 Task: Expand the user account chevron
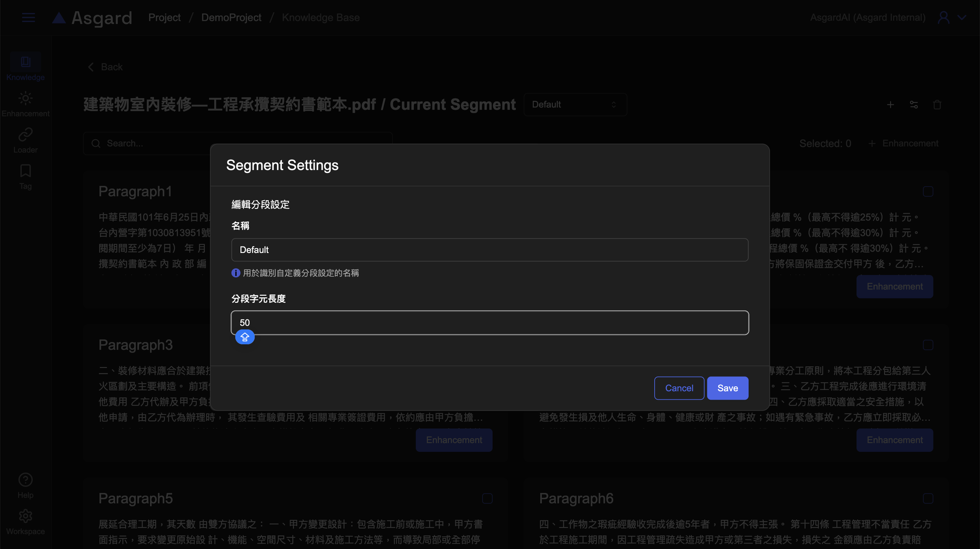click(961, 17)
